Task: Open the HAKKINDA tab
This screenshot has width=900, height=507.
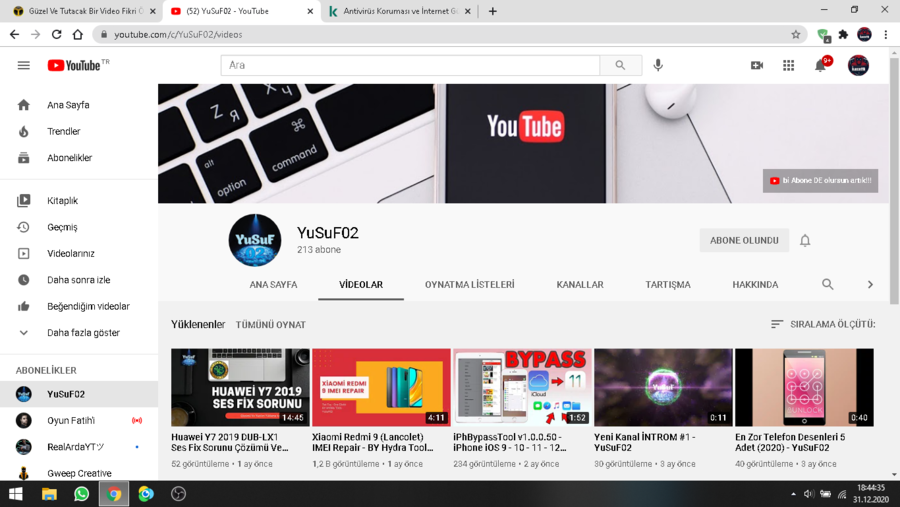Action: 755,285
